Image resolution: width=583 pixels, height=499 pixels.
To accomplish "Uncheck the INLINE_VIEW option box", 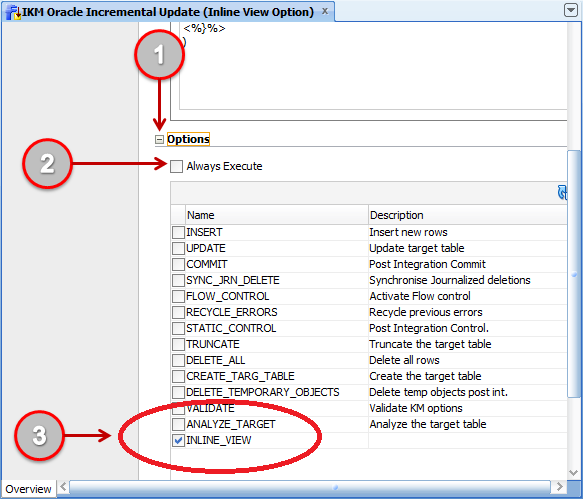I will (x=178, y=440).
